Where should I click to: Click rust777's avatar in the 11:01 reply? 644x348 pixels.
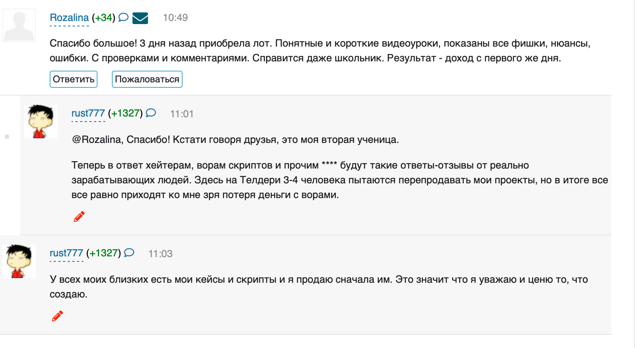[41, 121]
